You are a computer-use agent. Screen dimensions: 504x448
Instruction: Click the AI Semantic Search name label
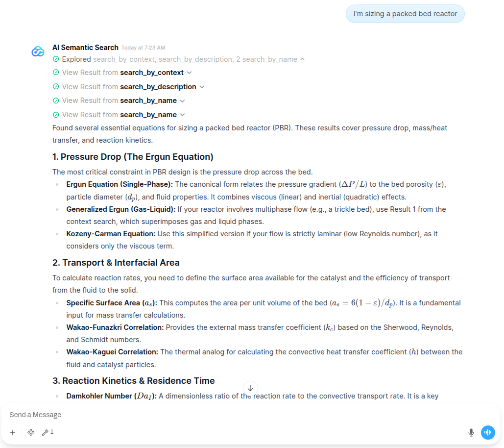pyautogui.click(x=85, y=47)
